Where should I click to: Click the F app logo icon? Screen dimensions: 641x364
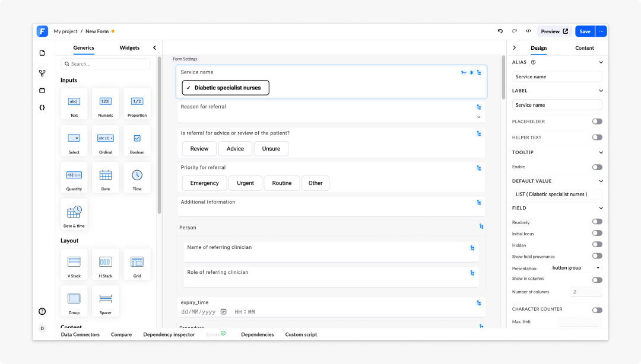(42, 31)
